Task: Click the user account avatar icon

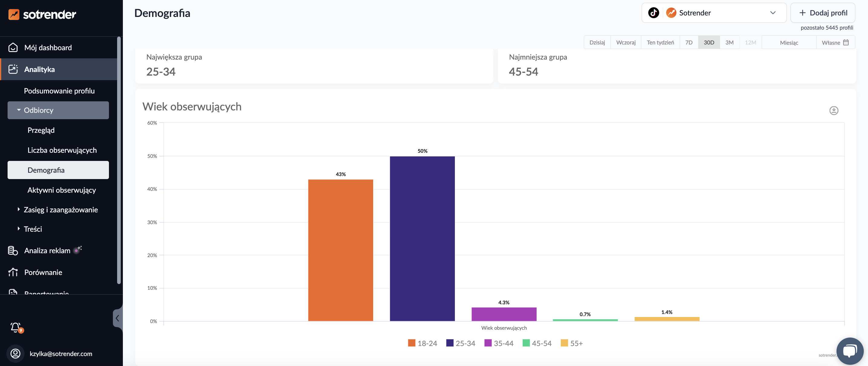Action: [x=15, y=353]
